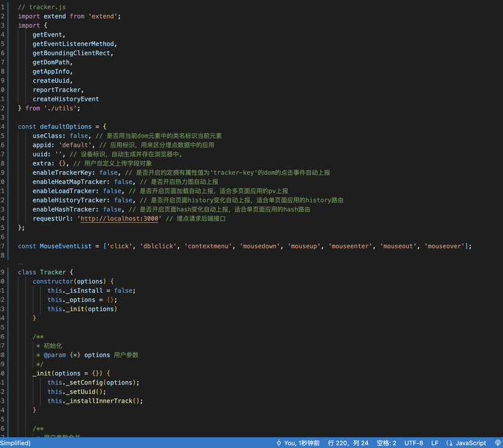
Task: Click the constructor keyword
Action: pyautogui.click(x=53, y=281)
